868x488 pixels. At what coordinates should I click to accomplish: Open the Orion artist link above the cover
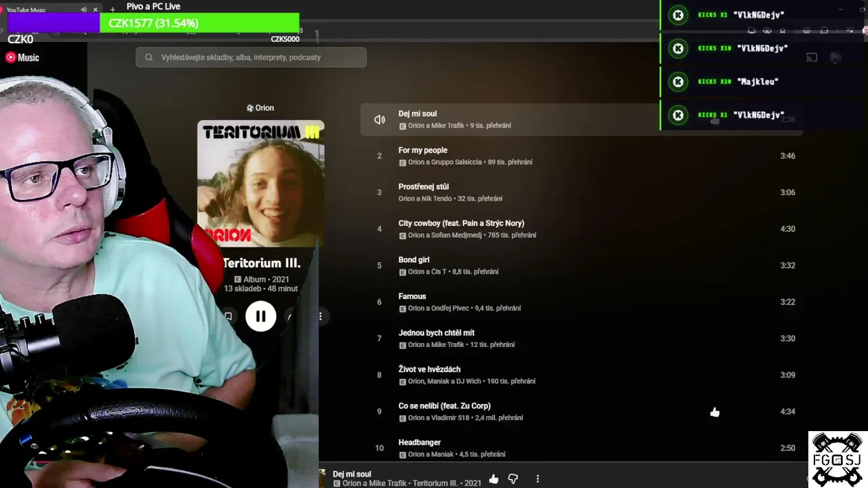tap(260, 108)
